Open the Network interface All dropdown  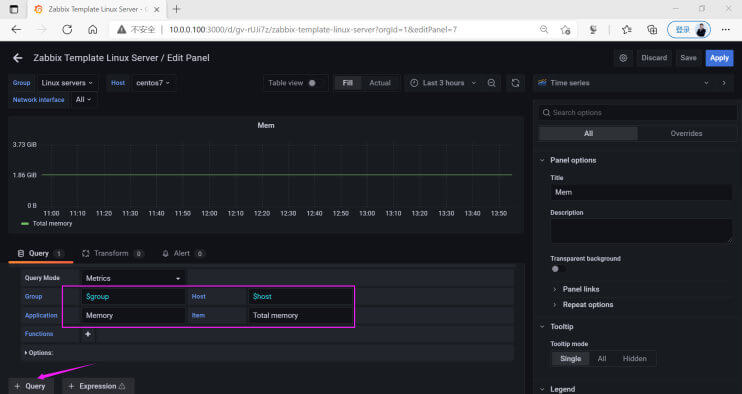pyautogui.click(x=83, y=99)
